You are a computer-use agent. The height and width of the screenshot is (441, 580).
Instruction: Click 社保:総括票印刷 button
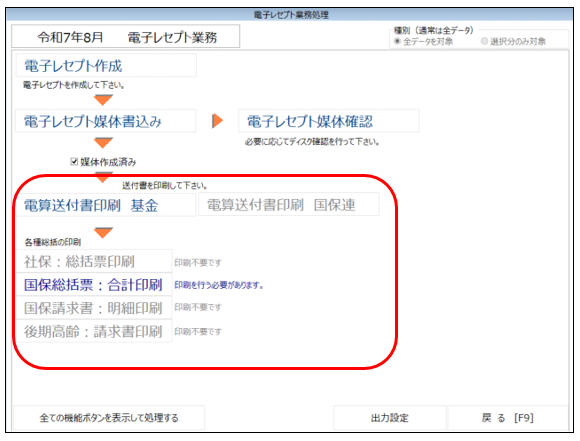[x=94, y=261]
